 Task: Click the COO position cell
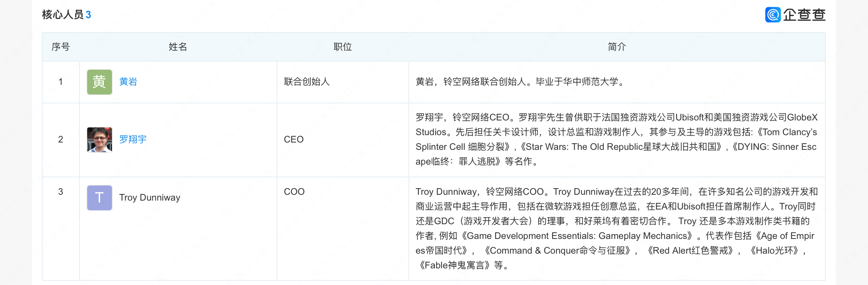click(x=294, y=192)
